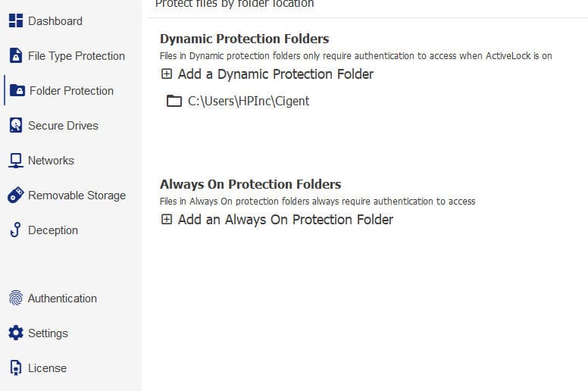The height and width of the screenshot is (391, 588).
Task: Click the Authentication fingerprint icon
Action: click(x=16, y=298)
